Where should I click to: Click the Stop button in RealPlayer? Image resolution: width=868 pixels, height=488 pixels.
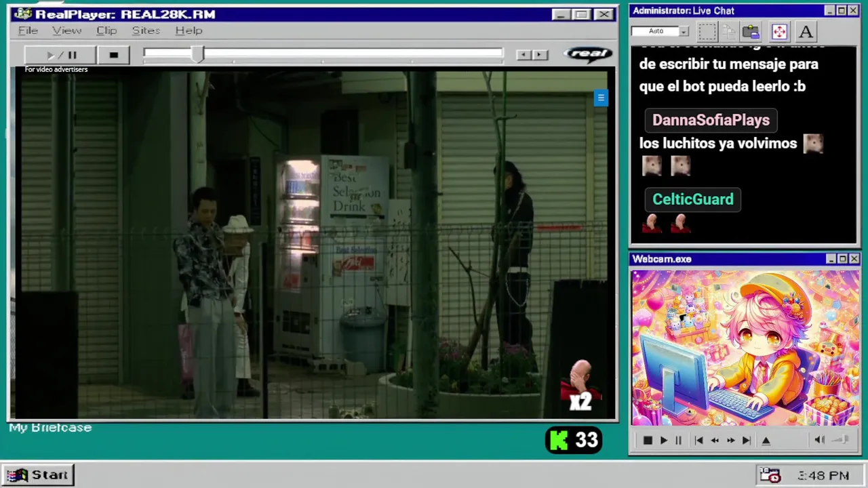point(114,55)
